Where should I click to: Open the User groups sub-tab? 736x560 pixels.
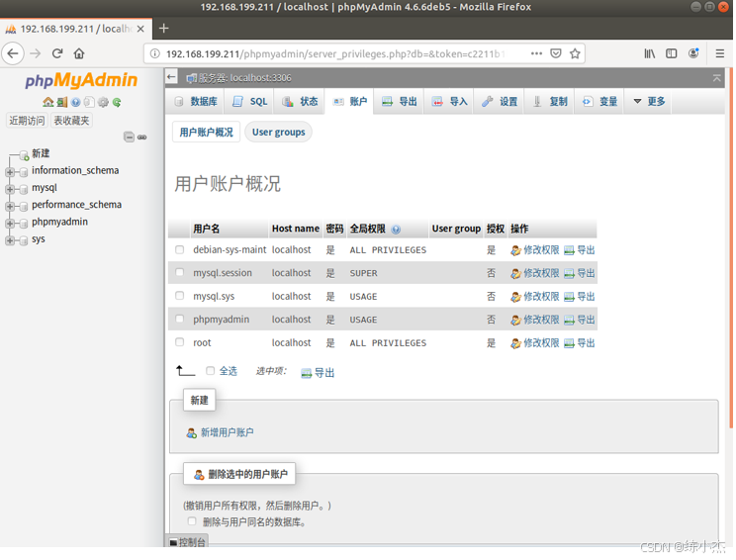(x=278, y=133)
